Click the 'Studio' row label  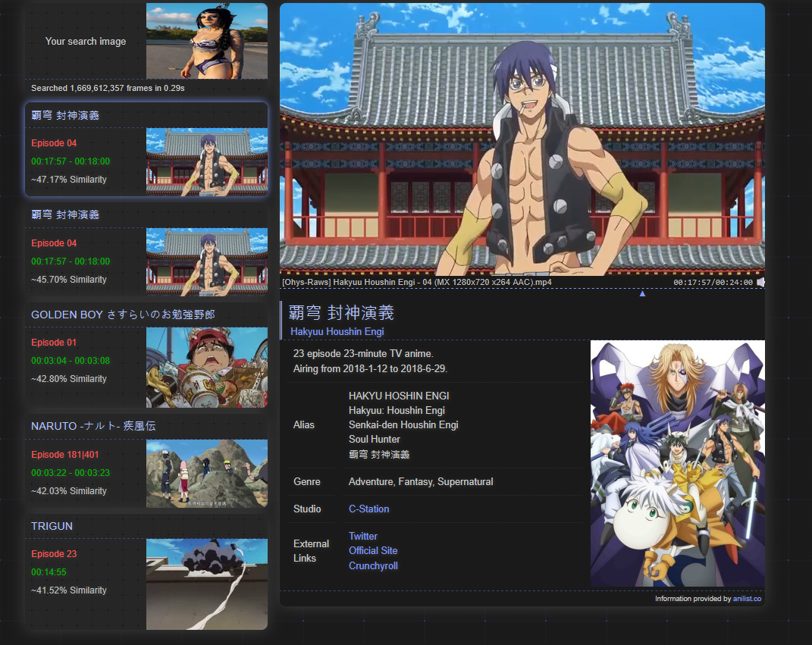tap(307, 509)
